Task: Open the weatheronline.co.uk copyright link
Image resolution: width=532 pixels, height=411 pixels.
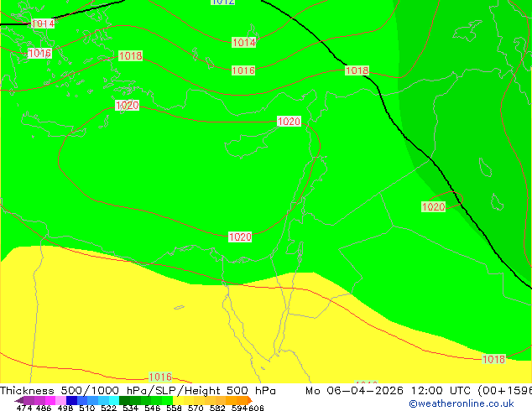Action: (461, 403)
